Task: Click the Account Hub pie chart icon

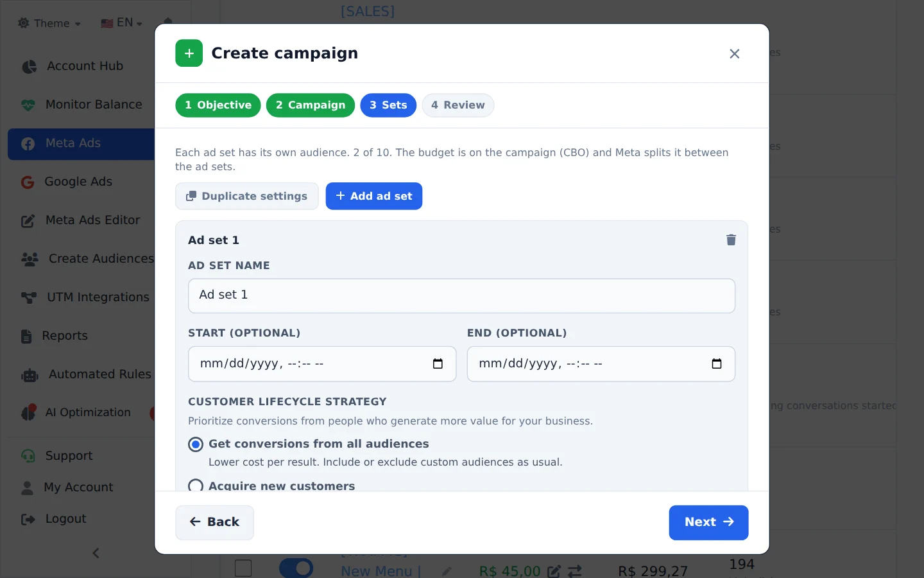Action: pyautogui.click(x=29, y=66)
